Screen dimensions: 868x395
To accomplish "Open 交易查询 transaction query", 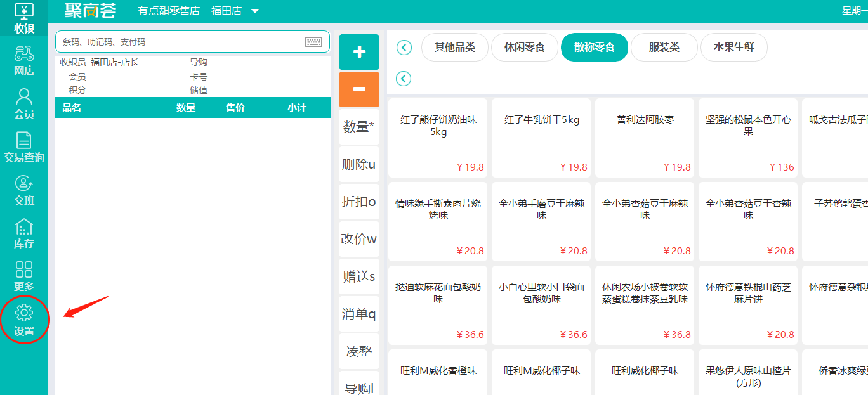I will (24, 148).
